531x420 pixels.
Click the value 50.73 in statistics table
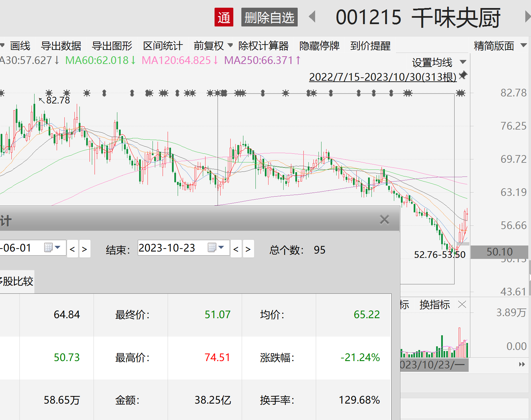click(67, 357)
